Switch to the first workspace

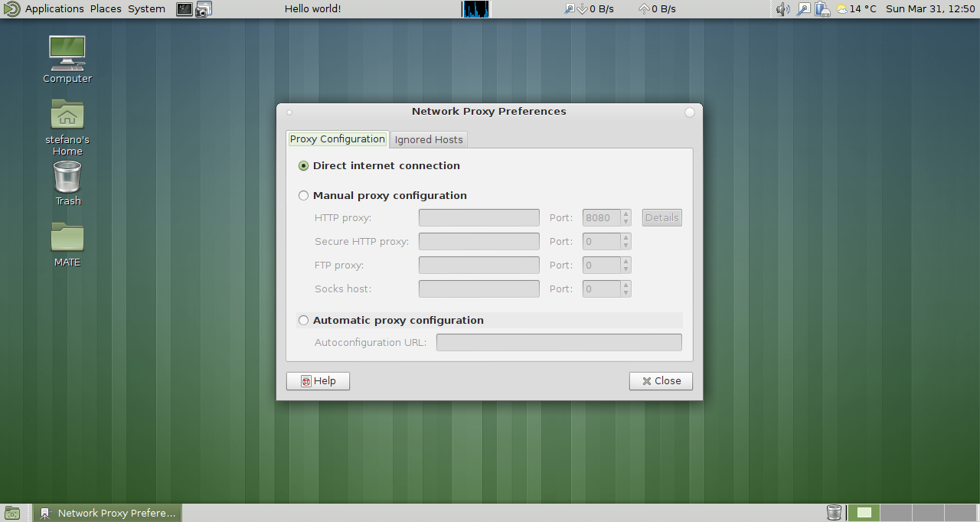[x=864, y=513]
